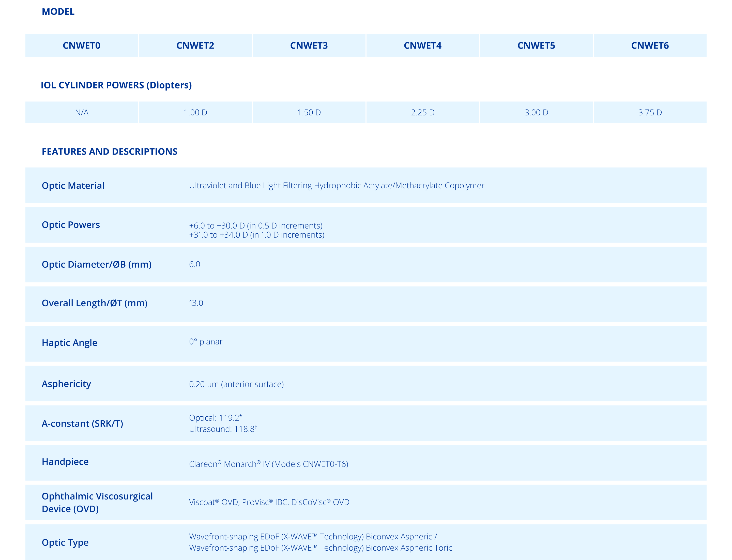Screen dimensions: 732x560
Task: Click the IOL CYLINDER POWERS heading
Action: pos(116,85)
